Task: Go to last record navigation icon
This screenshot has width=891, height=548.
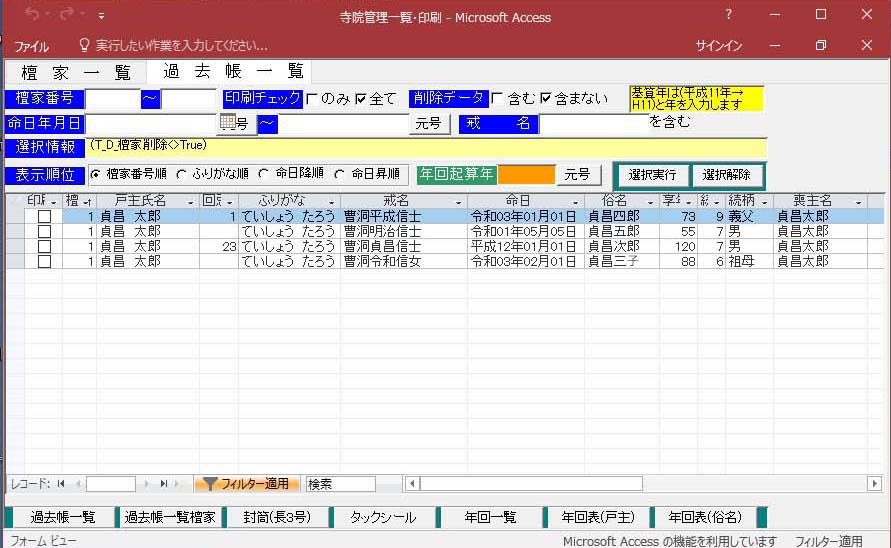Action: 163,484
